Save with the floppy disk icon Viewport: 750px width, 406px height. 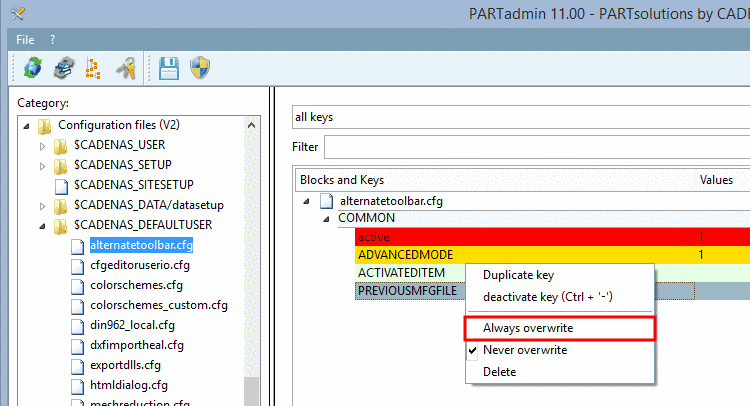coord(169,68)
